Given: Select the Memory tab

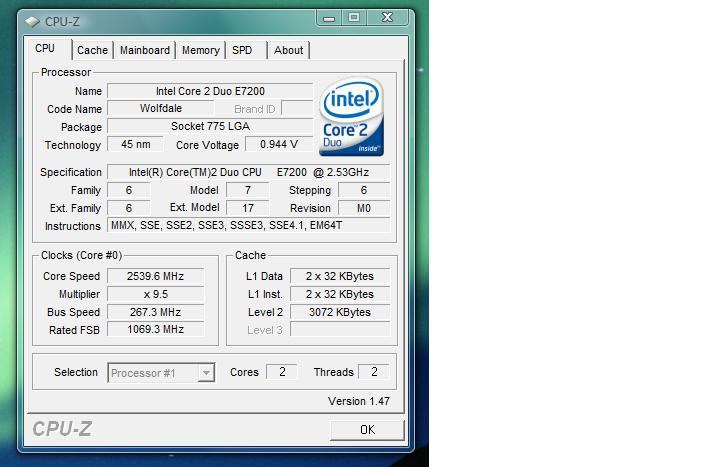Looking at the screenshot, I should click(x=201, y=50).
